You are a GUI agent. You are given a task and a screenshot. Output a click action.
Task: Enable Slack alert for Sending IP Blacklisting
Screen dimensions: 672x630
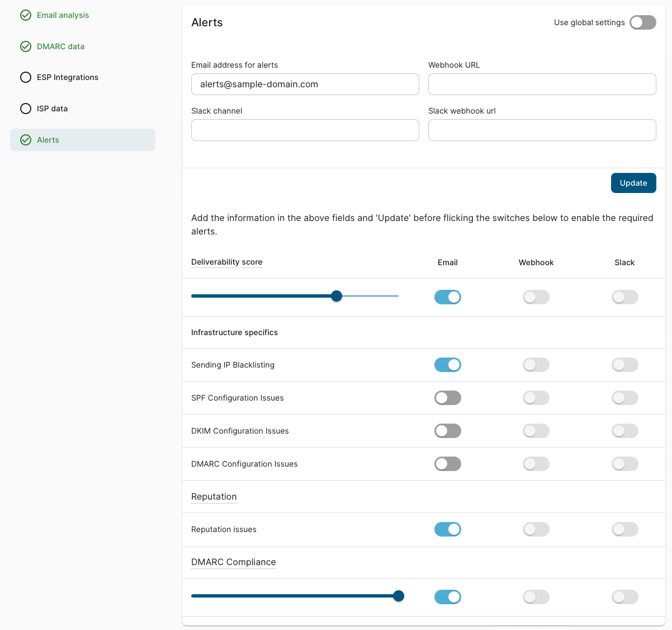coord(625,365)
